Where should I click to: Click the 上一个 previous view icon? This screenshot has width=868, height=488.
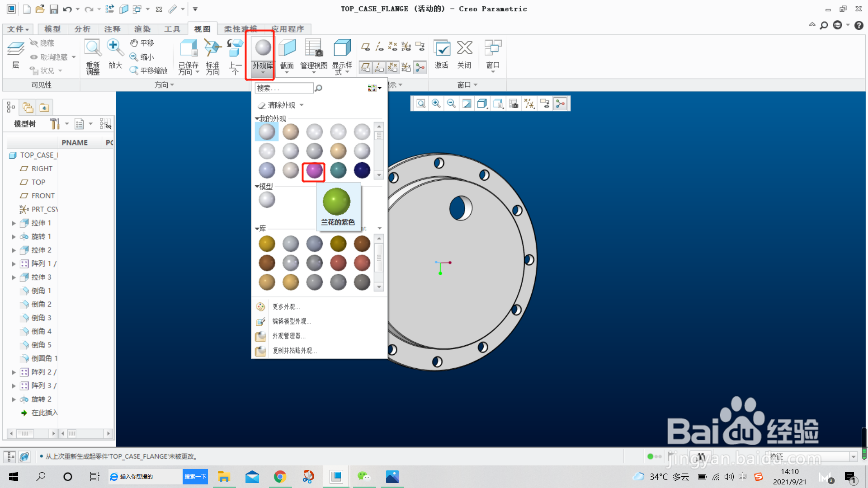pos(235,56)
